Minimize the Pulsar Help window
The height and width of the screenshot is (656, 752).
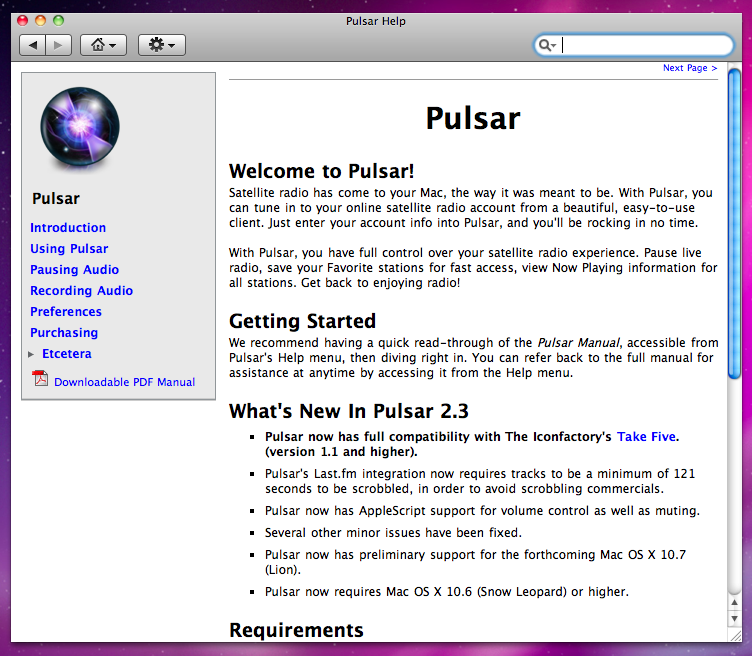point(40,21)
